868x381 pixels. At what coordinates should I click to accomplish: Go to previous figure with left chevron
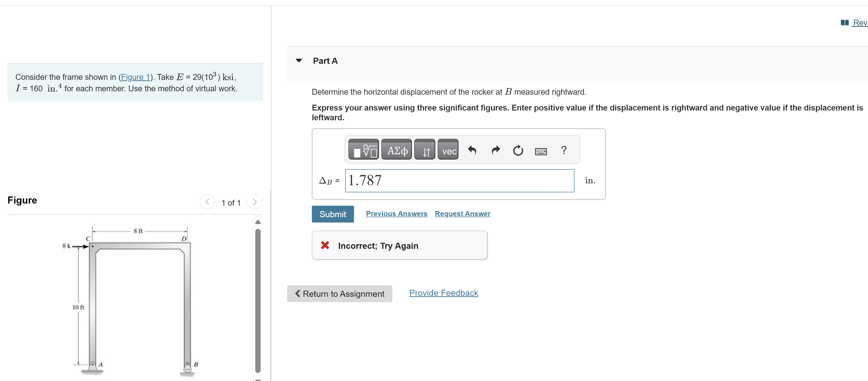tap(207, 202)
